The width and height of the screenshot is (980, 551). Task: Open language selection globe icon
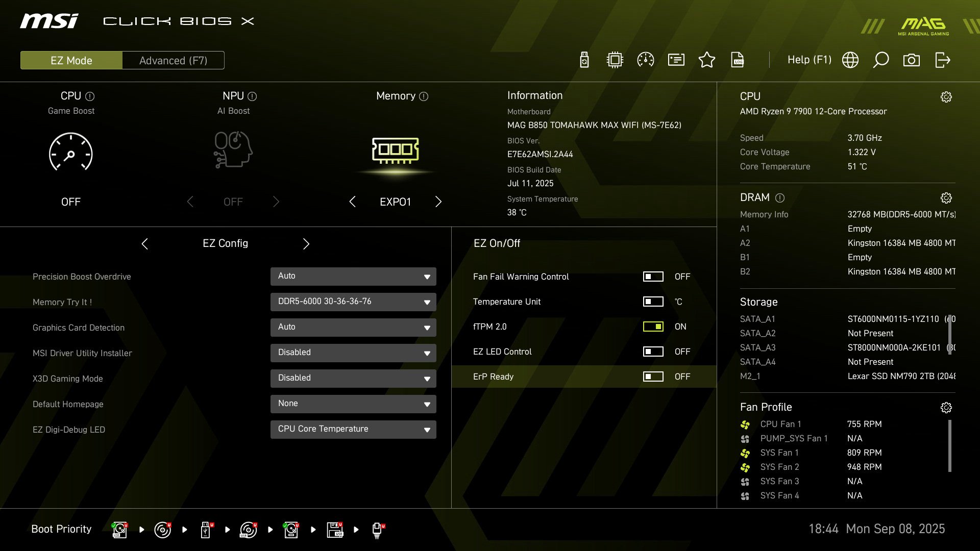[x=850, y=60]
